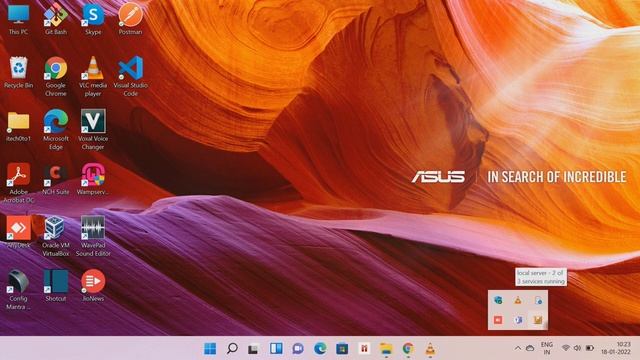
Task: Open Windows Start menu
Action: (210, 349)
